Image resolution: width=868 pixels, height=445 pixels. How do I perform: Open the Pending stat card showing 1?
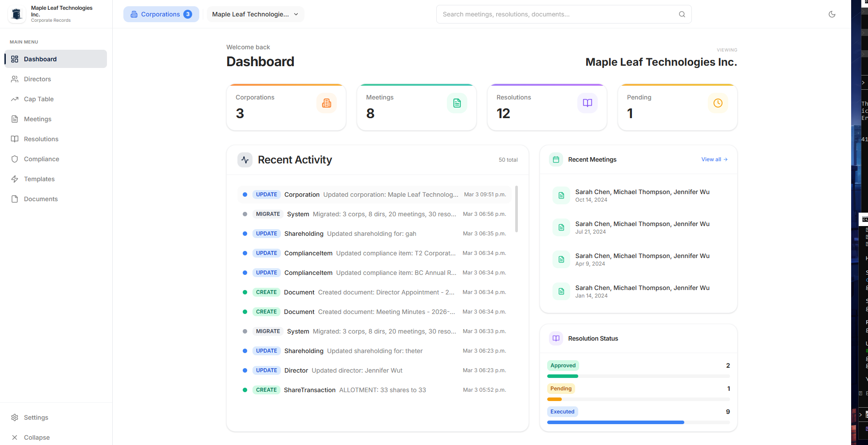pyautogui.click(x=678, y=107)
